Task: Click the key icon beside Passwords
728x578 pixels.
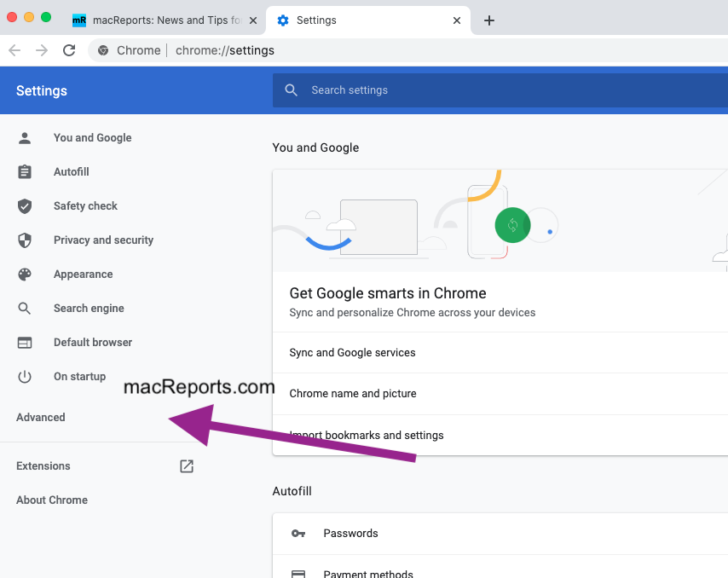Action: point(298,534)
